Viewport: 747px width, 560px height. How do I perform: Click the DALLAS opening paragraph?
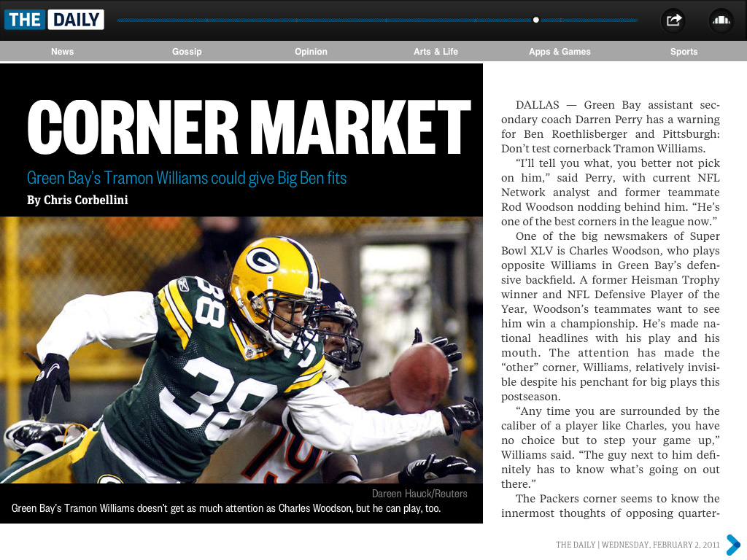tap(611, 127)
